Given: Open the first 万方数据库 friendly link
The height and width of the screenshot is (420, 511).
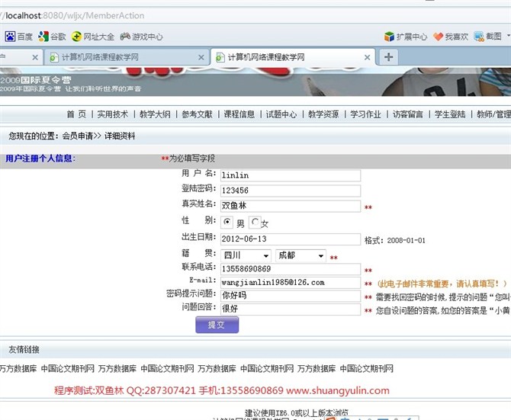Looking at the screenshot, I should 18,368.
